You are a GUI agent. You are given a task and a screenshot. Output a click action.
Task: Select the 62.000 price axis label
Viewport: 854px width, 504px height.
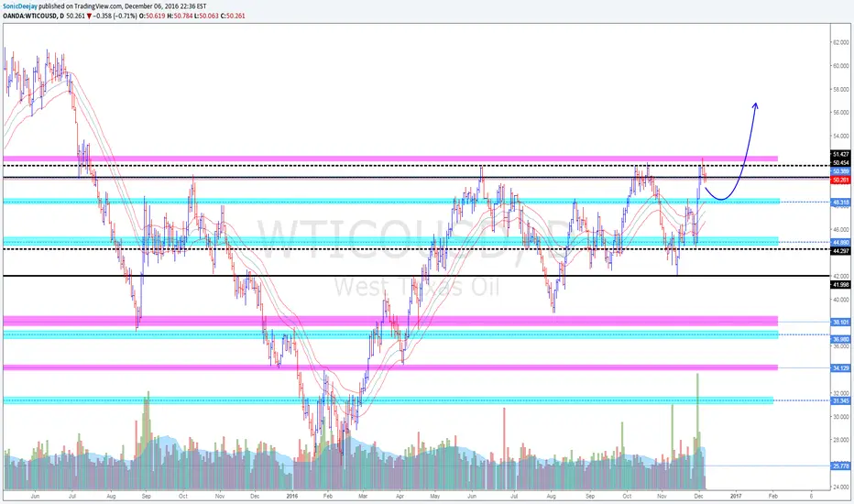pos(841,42)
